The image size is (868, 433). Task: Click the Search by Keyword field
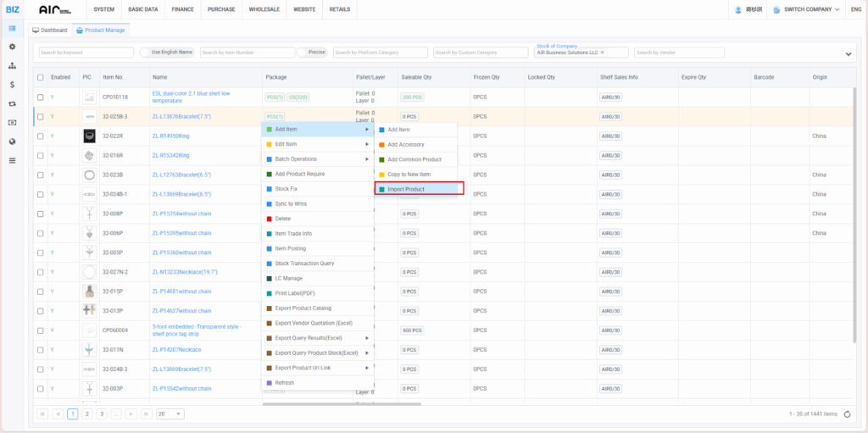pos(86,53)
